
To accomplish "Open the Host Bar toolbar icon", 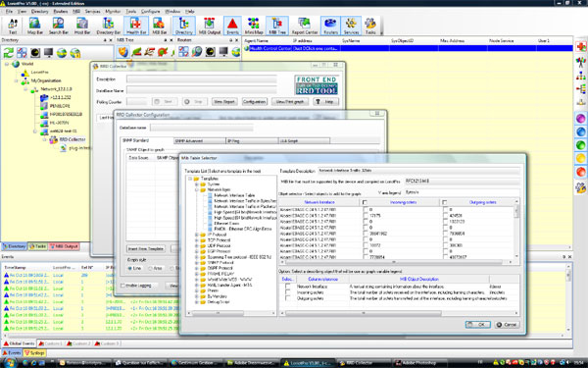I will (81, 26).
